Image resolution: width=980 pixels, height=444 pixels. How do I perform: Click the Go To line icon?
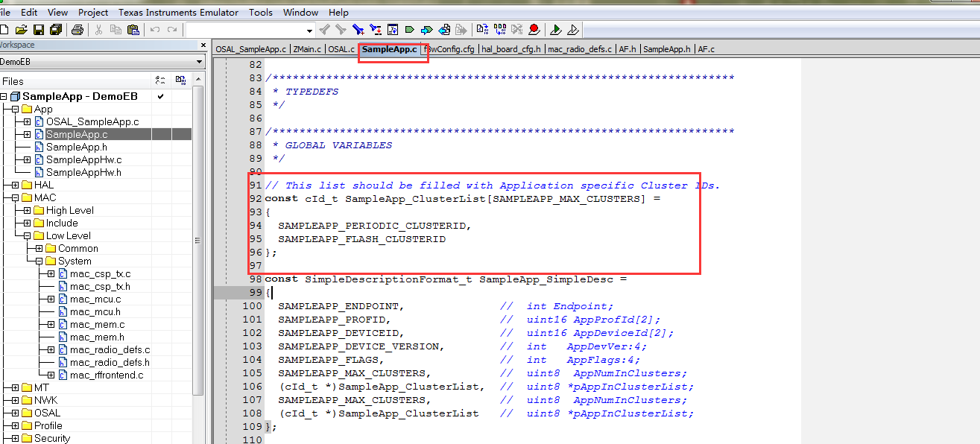[392, 30]
